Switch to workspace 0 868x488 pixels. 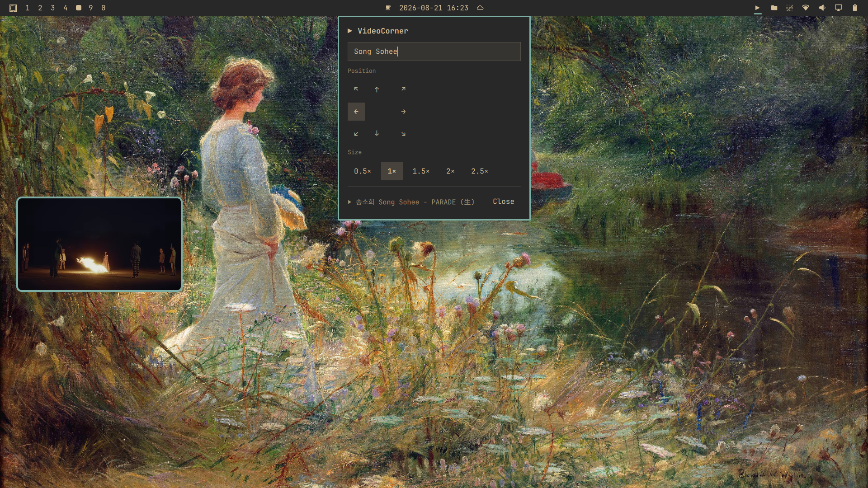[x=104, y=8]
